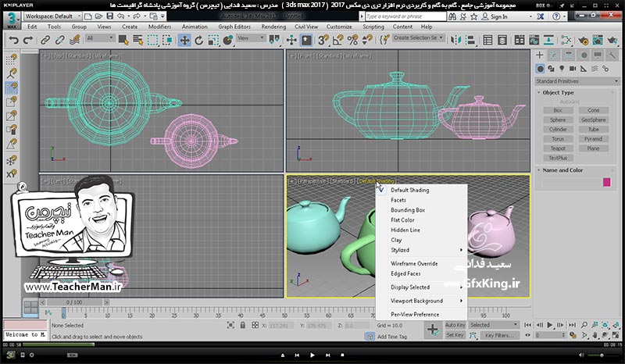Toggle Window/Crossing selection mode
The image size is (625, 364).
pos(167,41)
